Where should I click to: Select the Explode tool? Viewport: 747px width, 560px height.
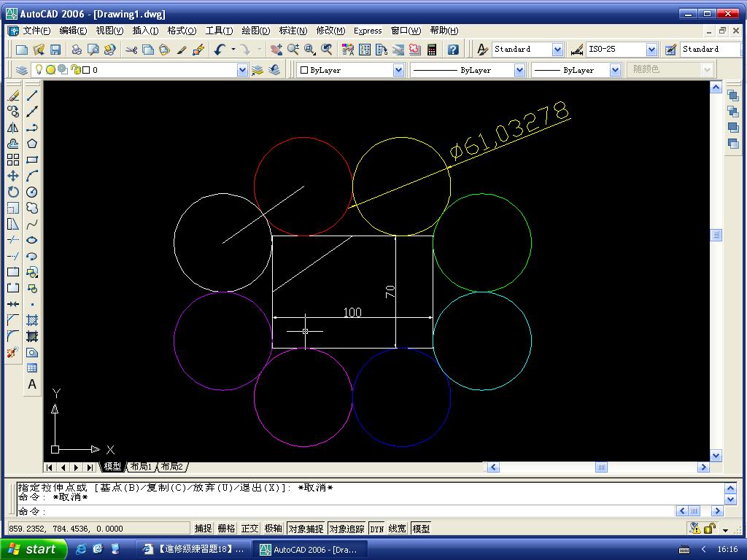point(13,352)
